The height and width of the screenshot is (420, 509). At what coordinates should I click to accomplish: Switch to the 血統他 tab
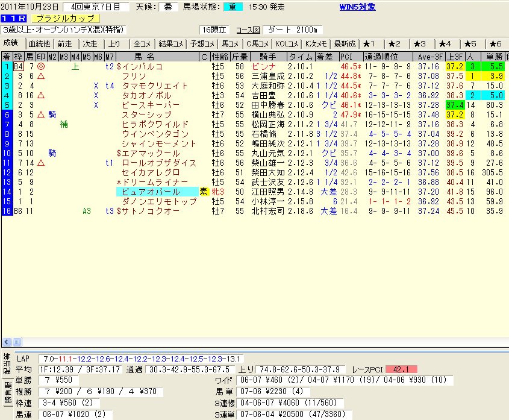pos(39,44)
